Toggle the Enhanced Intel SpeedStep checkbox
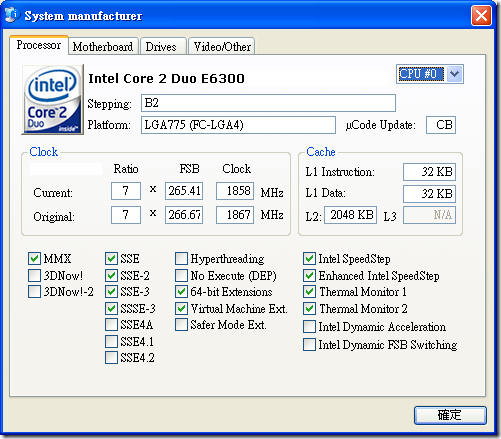Image resolution: width=501 pixels, height=439 pixels. click(x=309, y=275)
